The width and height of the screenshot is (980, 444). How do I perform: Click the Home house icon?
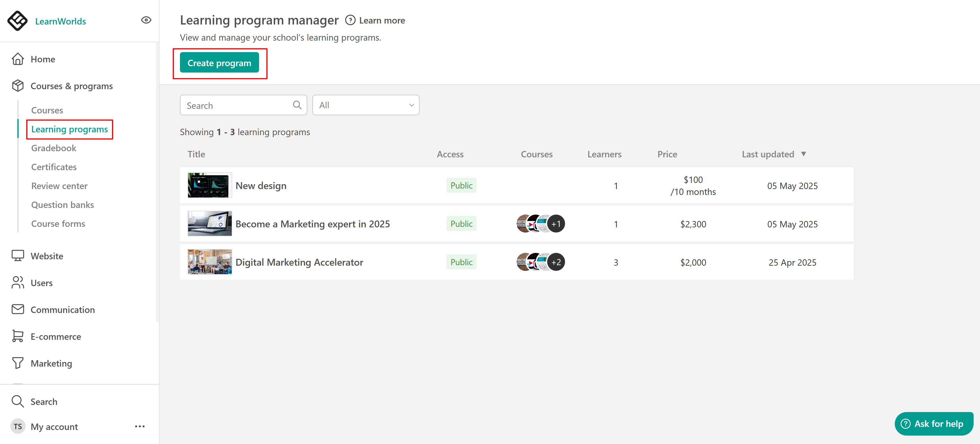tap(18, 59)
